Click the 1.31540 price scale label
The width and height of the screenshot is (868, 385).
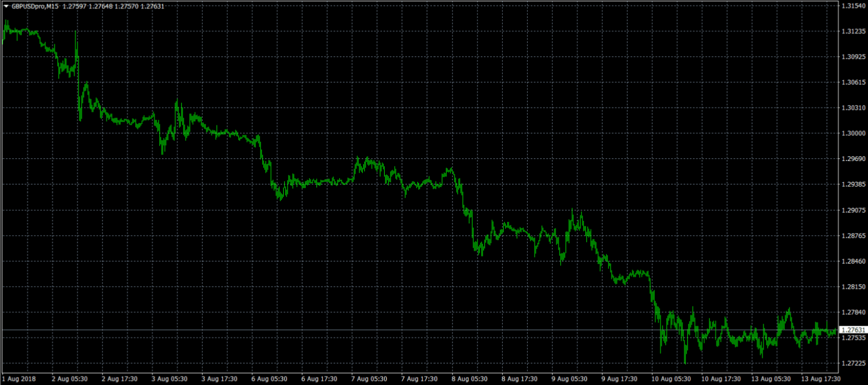(x=854, y=6)
